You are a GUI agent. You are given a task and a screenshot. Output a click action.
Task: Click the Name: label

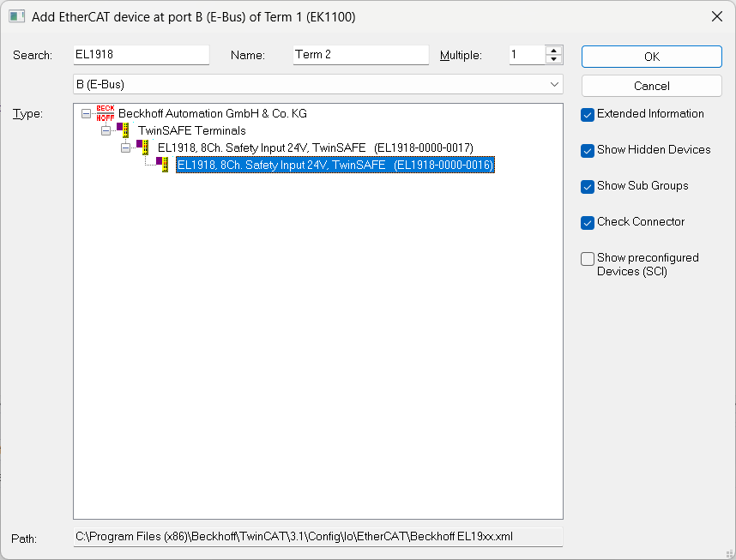tap(248, 56)
